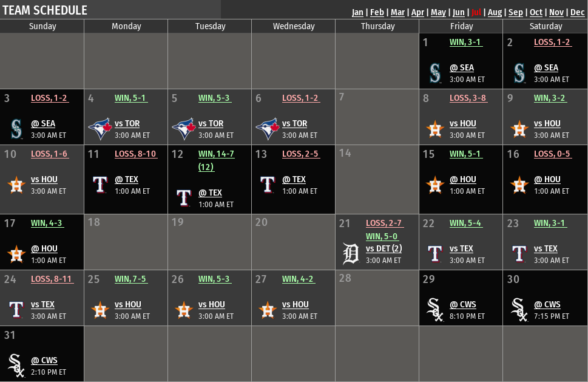Select the Jan month link

[x=357, y=12]
